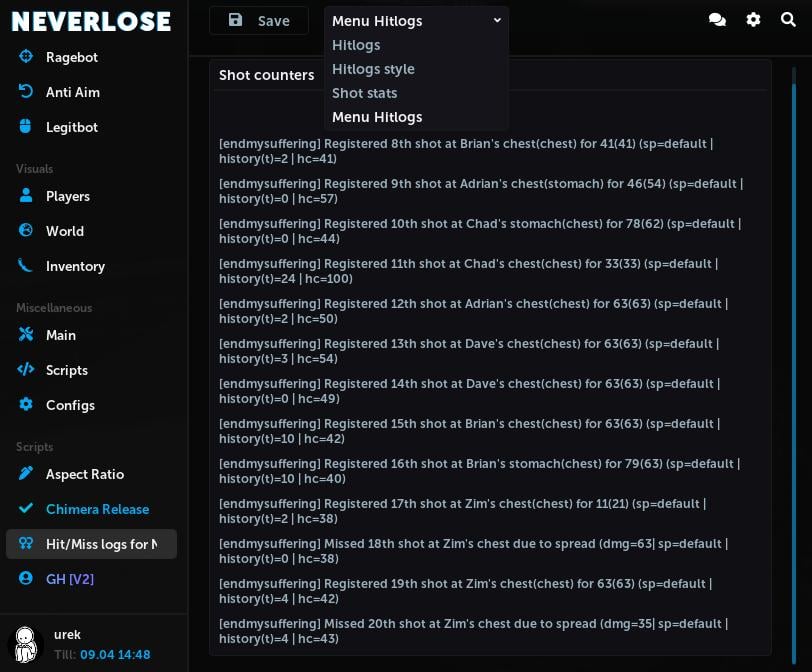Screen dimensions: 812x672
Task: Open the Chimera Release script
Action: [97, 509]
